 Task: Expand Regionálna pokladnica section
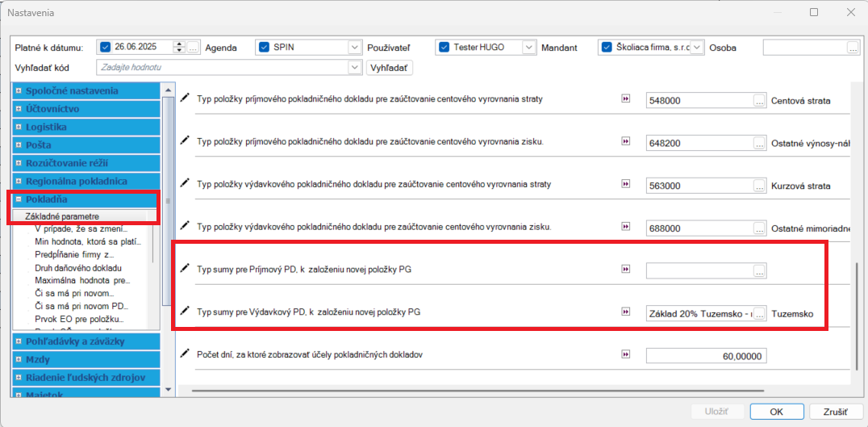tap(19, 181)
